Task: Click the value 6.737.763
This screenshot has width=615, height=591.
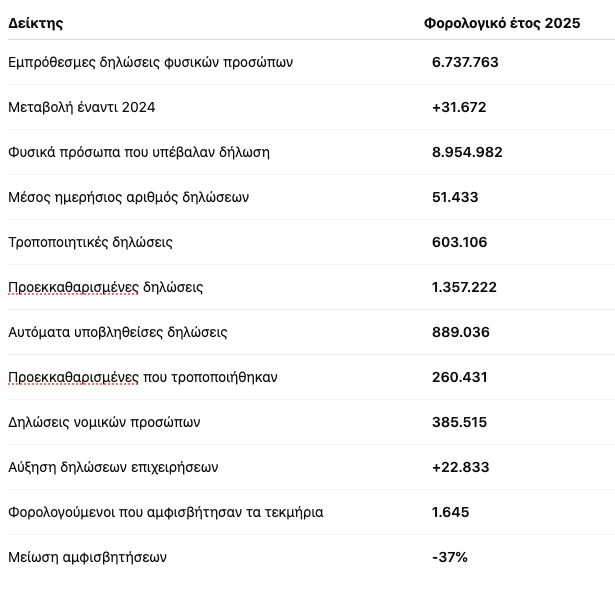Action: tap(465, 62)
